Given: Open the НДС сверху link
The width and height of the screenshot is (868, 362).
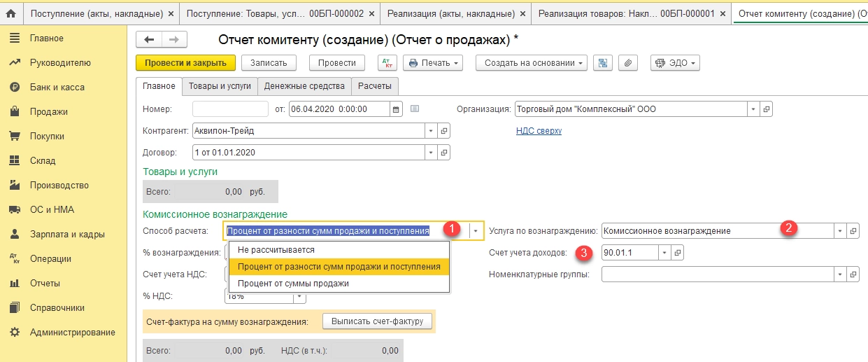Looking at the screenshot, I should (x=539, y=131).
